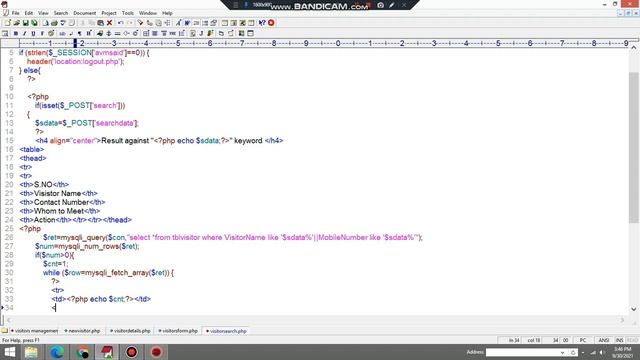Click the vertical scrollbar up arrow
The height and width of the screenshot is (360, 640).
pyautogui.click(x=633, y=48)
